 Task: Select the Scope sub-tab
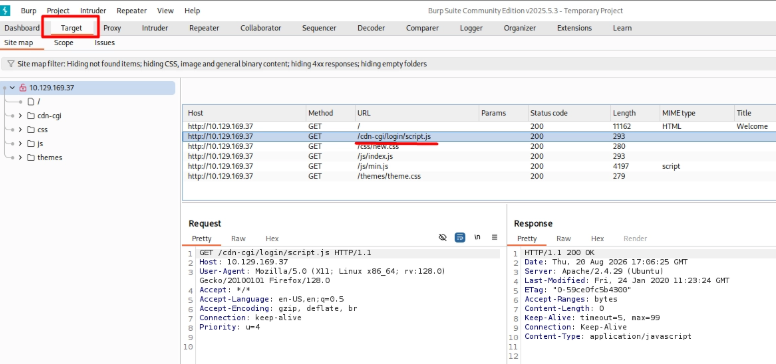(63, 43)
